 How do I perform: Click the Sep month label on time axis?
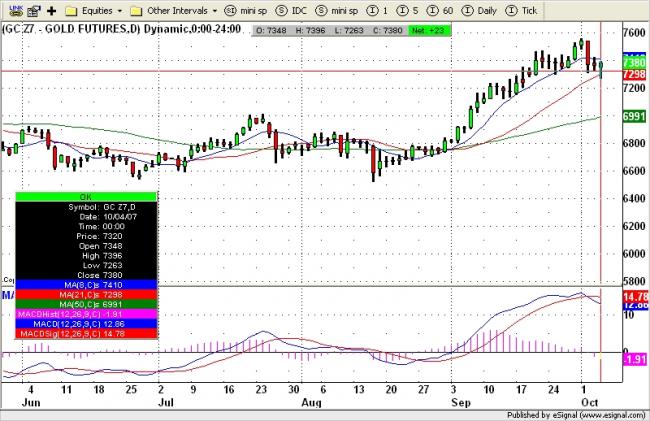461,402
